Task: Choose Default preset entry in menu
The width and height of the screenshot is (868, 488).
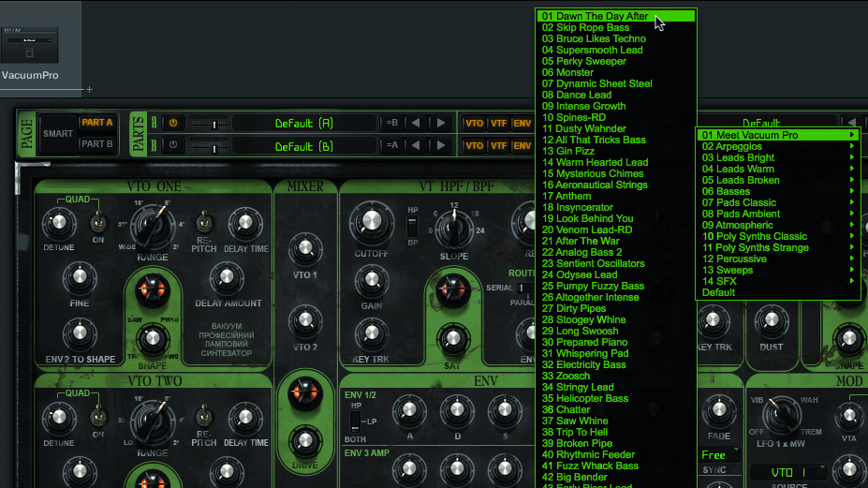Action: coord(778,292)
